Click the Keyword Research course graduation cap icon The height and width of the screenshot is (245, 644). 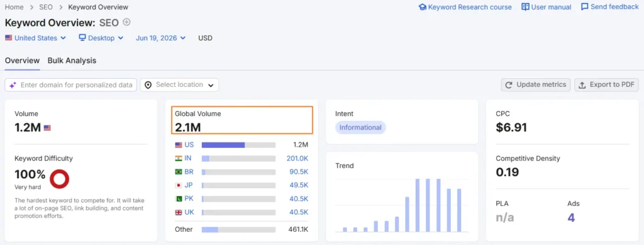[422, 7]
